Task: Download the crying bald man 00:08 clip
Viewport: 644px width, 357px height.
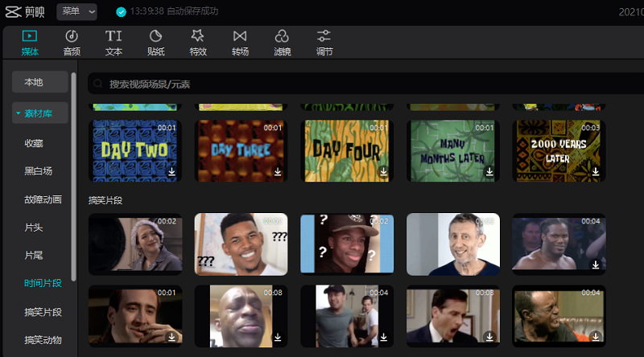Action: click(278, 337)
